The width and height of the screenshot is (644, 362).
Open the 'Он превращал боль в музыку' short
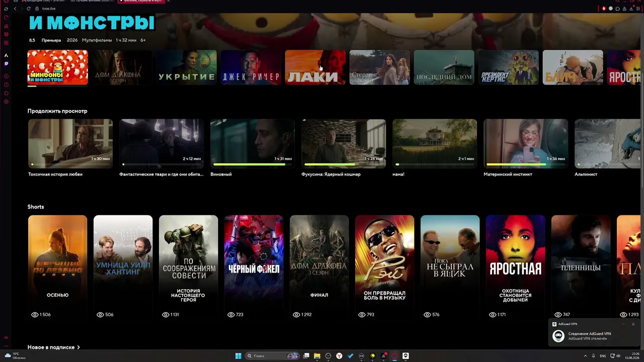(x=384, y=268)
